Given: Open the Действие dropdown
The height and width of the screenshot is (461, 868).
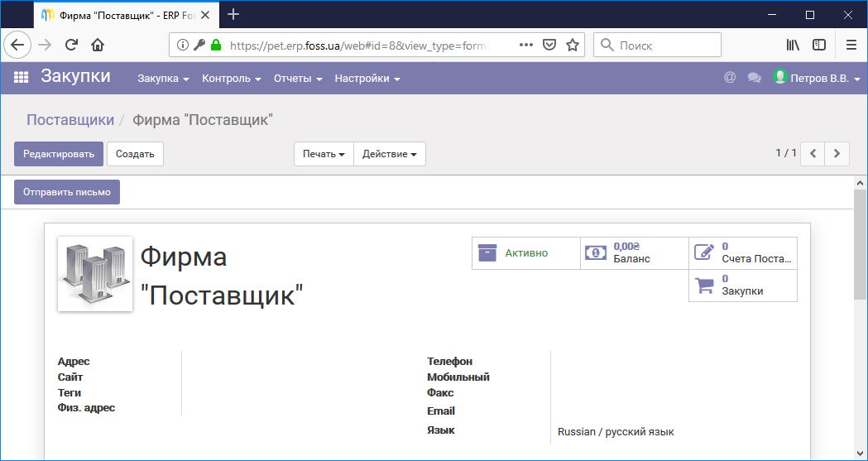Looking at the screenshot, I should click(390, 154).
